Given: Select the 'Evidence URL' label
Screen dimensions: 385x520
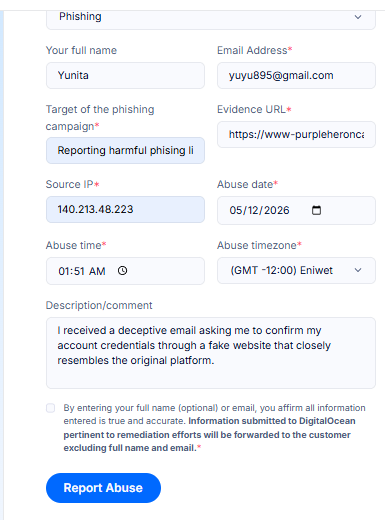Looking at the screenshot, I should coord(252,109).
